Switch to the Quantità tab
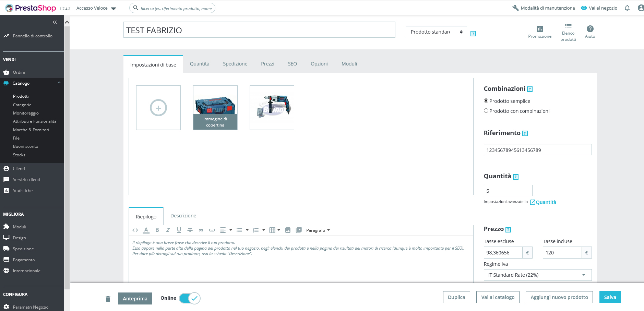This screenshot has height=311, width=644. point(200,64)
